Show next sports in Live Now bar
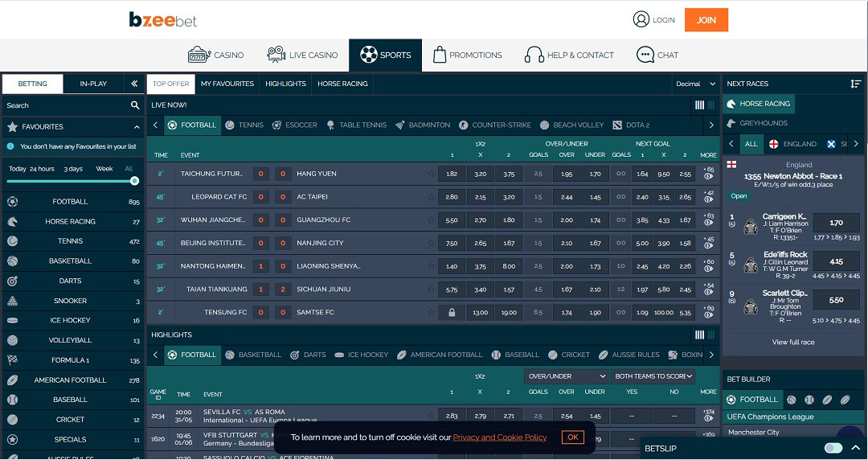 [711, 125]
